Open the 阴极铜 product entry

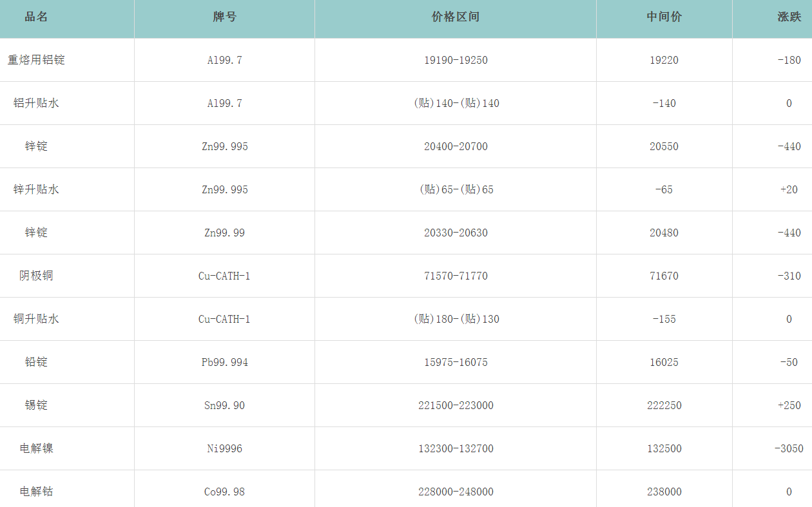36,276
